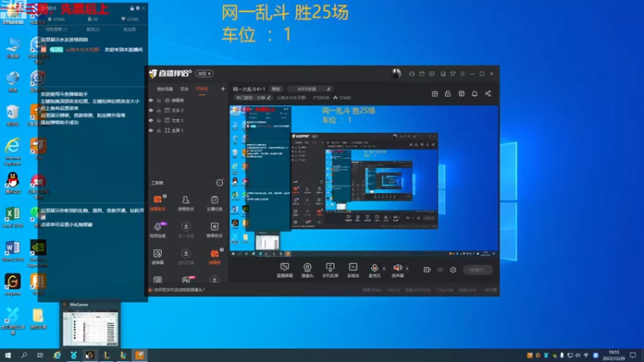Lock the 弹幕秀 source layer
The image size is (644, 362).
(x=159, y=100)
